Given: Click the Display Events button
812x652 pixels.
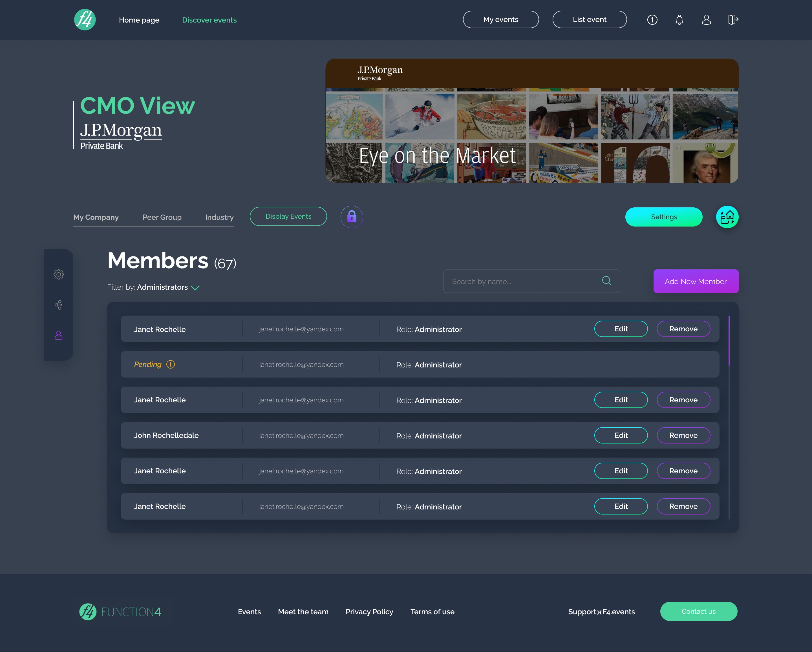Looking at the screenshot, I should pos(288,216).
